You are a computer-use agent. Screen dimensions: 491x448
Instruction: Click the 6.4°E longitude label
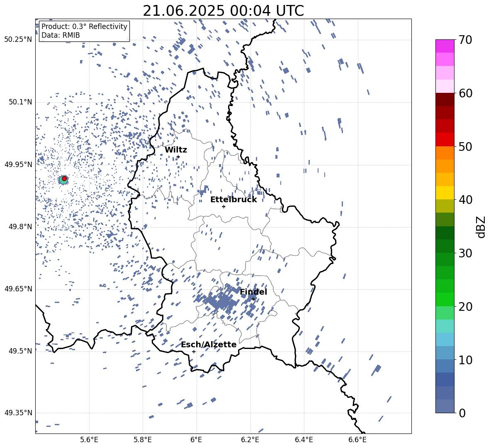[x=304, y=440]
